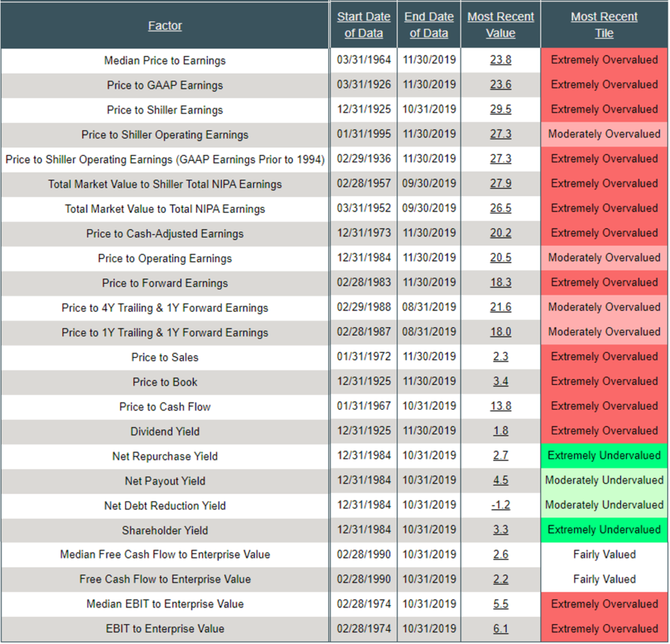The image size is (670, 644).
Task: Click the Fairly Valued tile for Free Cash Flow
Action: click(x=604, y=579)
